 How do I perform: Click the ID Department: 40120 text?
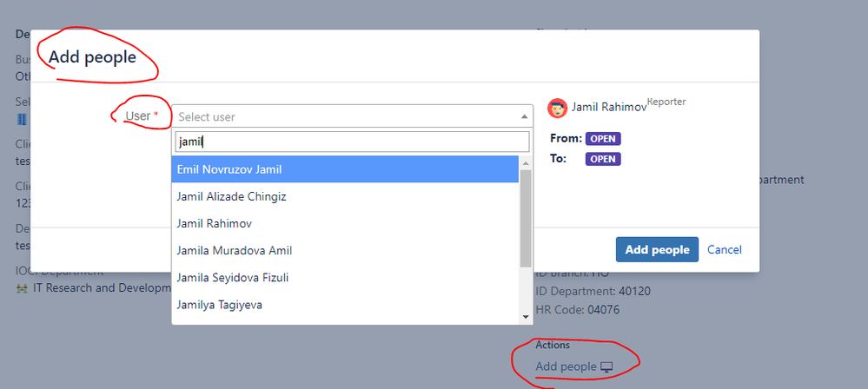coord(593,291)
